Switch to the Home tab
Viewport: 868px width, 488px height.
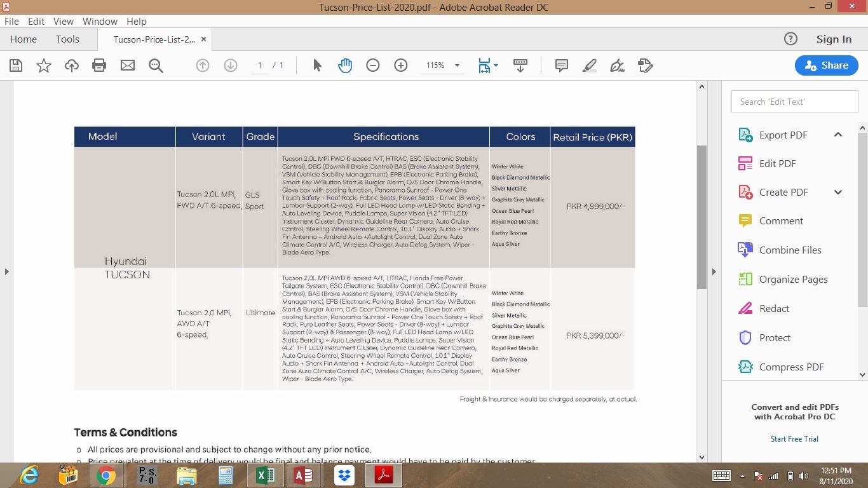pyautogui.click(x=24, y=39)
